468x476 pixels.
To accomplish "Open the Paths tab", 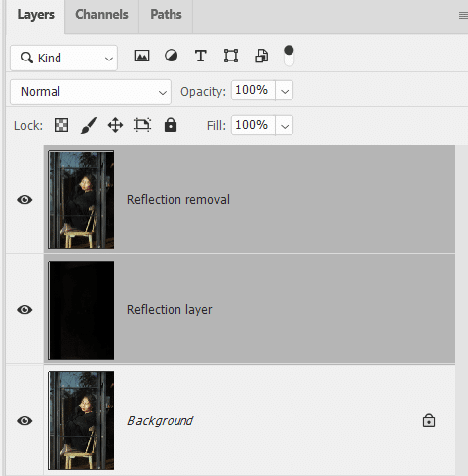I will (166, 15).
